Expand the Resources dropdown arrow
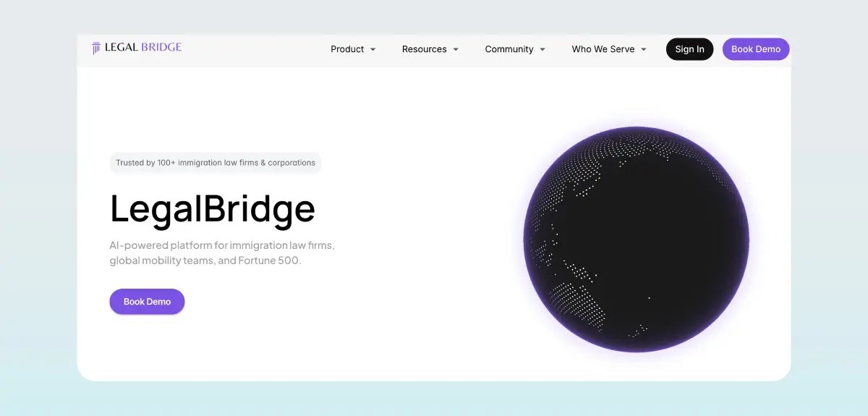 pos(456,50)
